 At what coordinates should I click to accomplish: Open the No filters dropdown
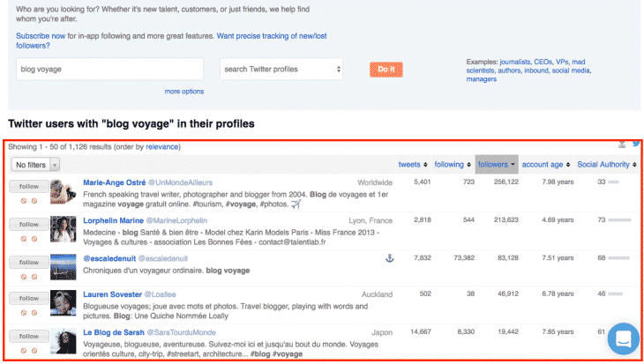pos(35,164)
